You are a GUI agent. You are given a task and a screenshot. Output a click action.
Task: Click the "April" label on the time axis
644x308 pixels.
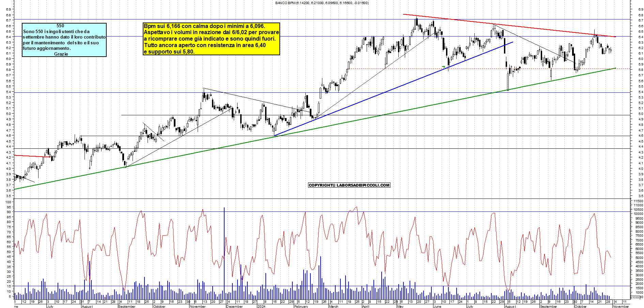366,306
